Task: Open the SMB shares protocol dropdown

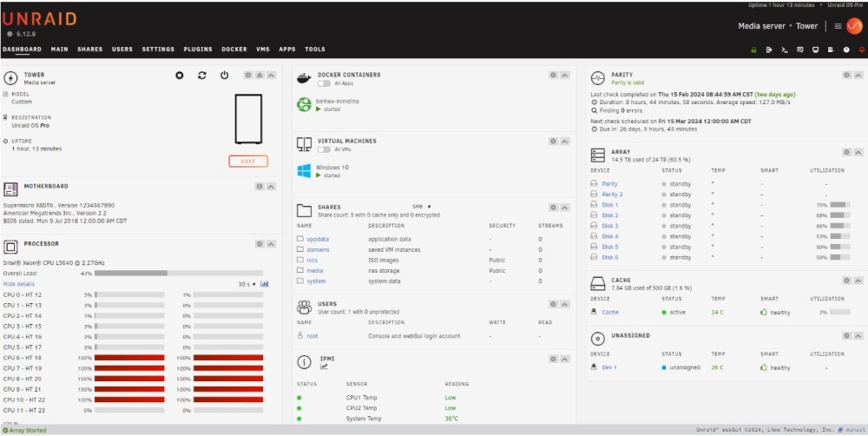Action: [x=422, y=207]
